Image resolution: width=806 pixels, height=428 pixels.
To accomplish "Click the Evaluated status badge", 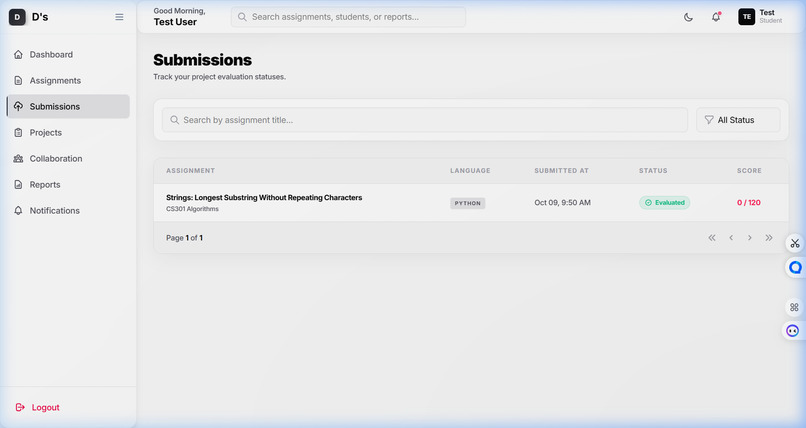I will [665, 202].
